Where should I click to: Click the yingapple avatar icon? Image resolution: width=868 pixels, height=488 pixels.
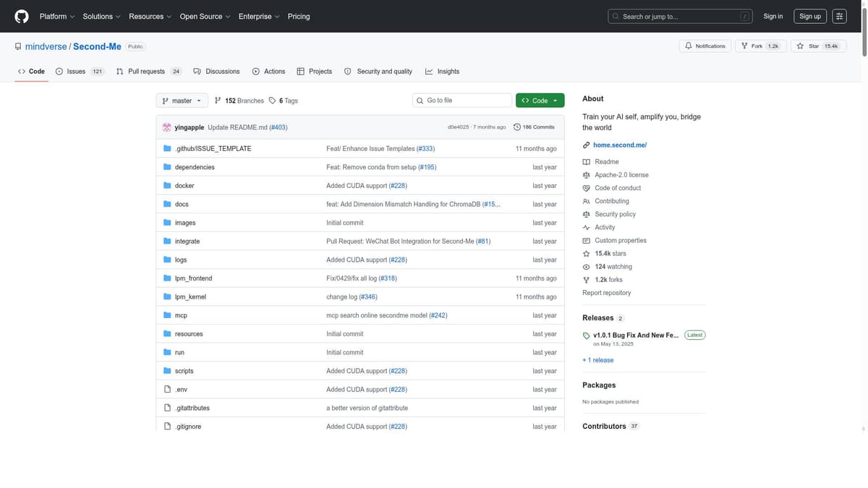167,127
